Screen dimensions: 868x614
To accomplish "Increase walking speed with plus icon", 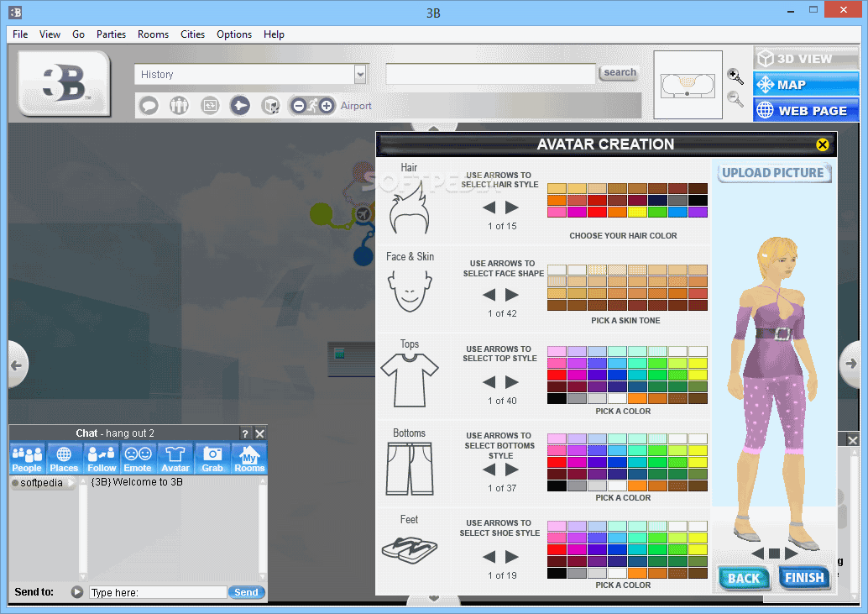I will [327, 105].
